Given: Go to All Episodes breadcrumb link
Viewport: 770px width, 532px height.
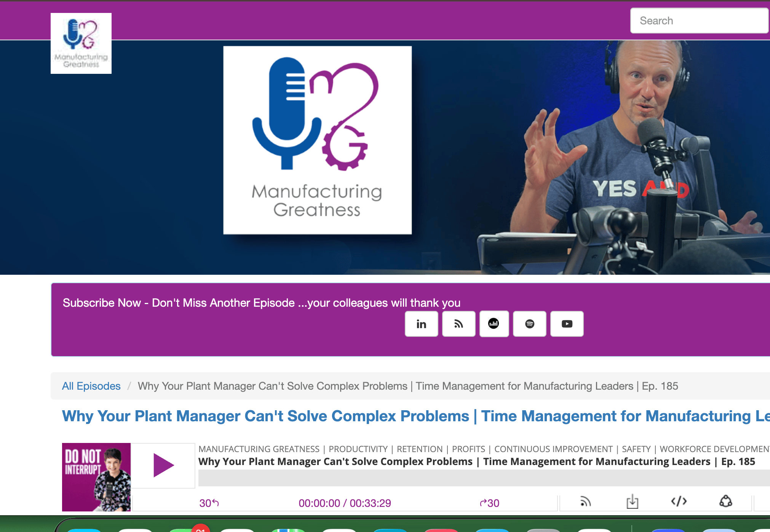Looking at the screenshot, I should (91, 386).
